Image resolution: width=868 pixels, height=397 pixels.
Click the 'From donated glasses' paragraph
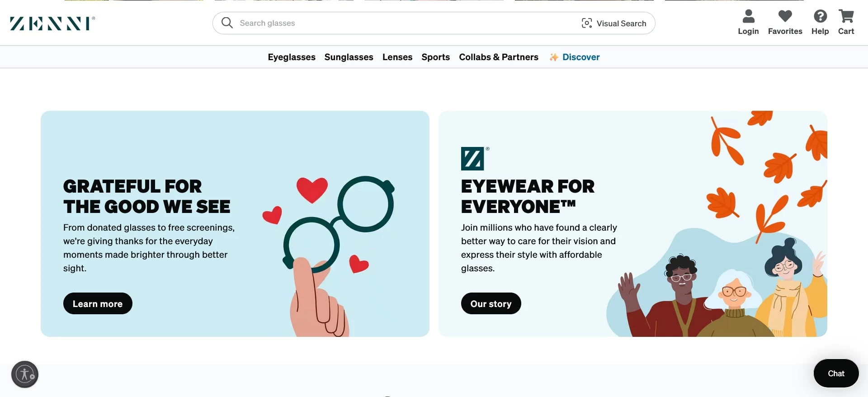coord(149,248)
